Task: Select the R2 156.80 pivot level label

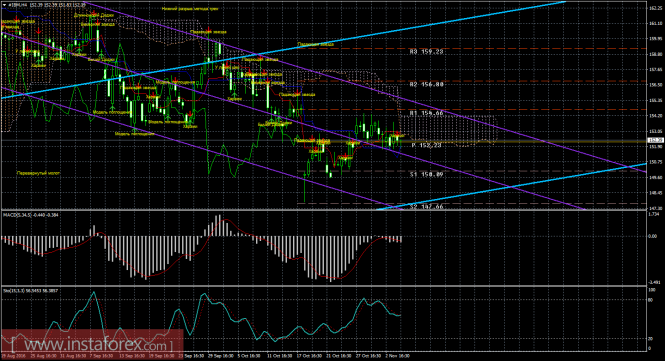Action: [x=426, y=84]
